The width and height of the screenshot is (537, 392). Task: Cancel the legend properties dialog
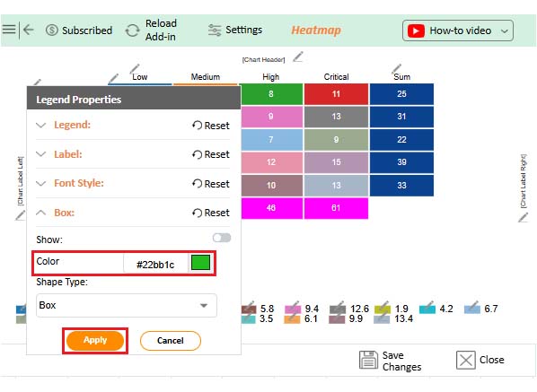[x=171, y=341]
